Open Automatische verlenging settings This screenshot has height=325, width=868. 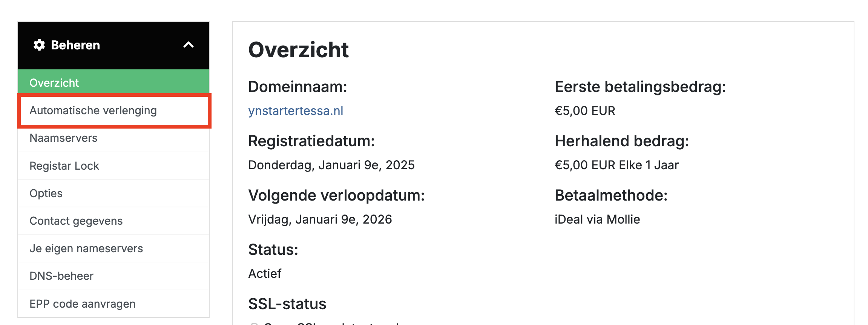(93, 110)
